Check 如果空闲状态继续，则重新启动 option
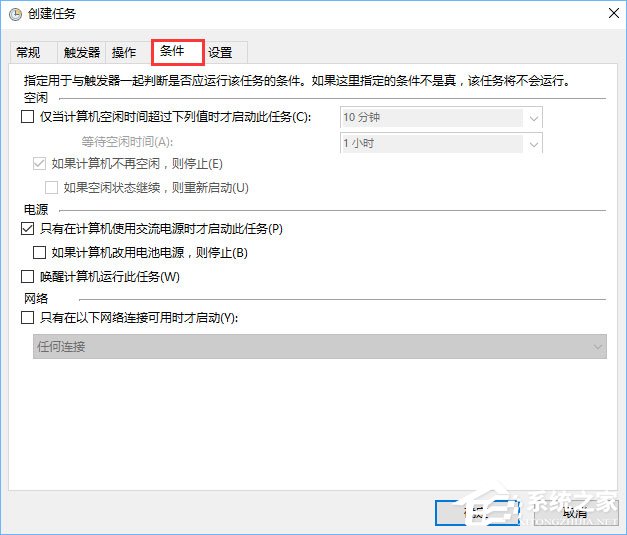This screenshot has height=535, width=627. 52,188
